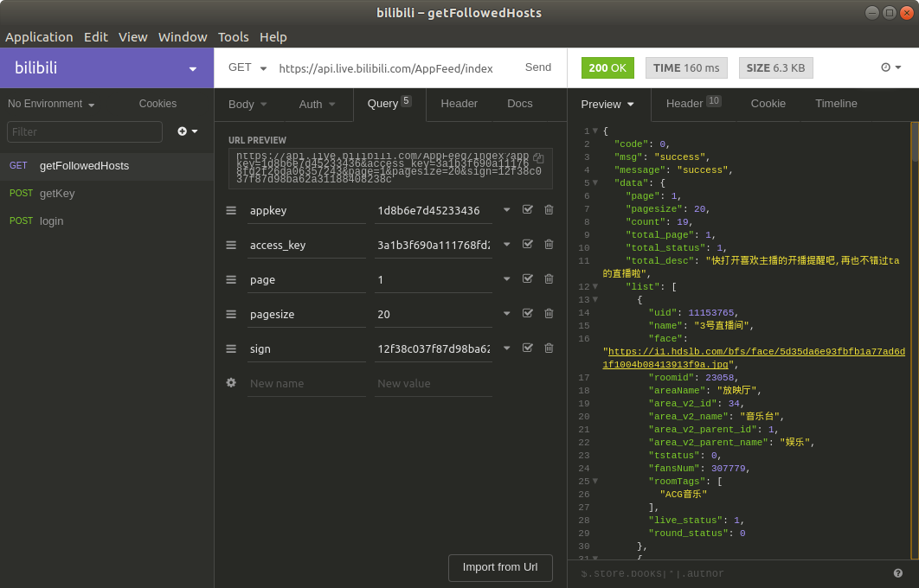Screen dimensions: 919x588
Task: Send the request
Action: pos(537,67)
